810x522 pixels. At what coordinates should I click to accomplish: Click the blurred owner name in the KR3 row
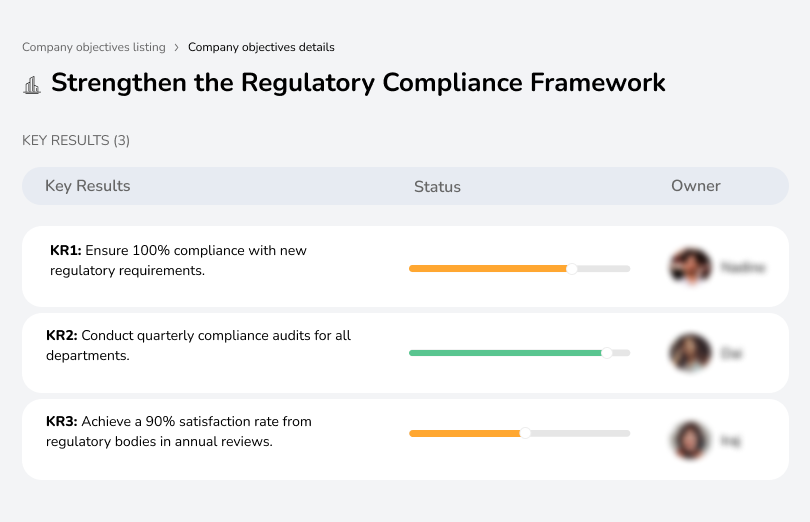pyautogui.click(x=730, y=441)
